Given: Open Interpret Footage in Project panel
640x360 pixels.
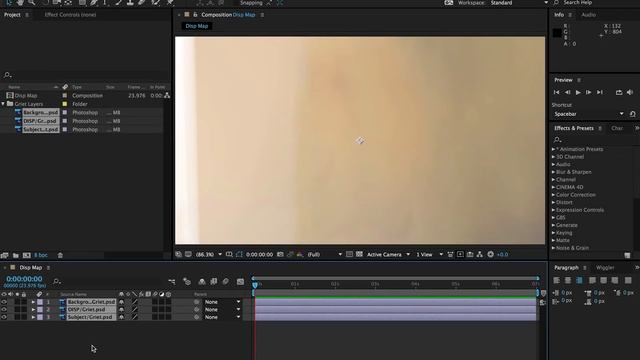Looking at the screenshot, I should (x=4, y=256).
